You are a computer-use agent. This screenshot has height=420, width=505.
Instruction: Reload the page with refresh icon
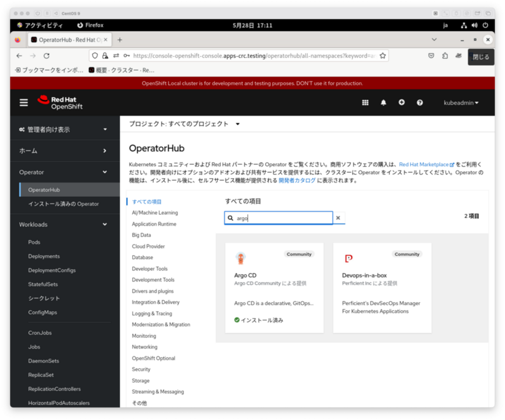click(46, 56)
